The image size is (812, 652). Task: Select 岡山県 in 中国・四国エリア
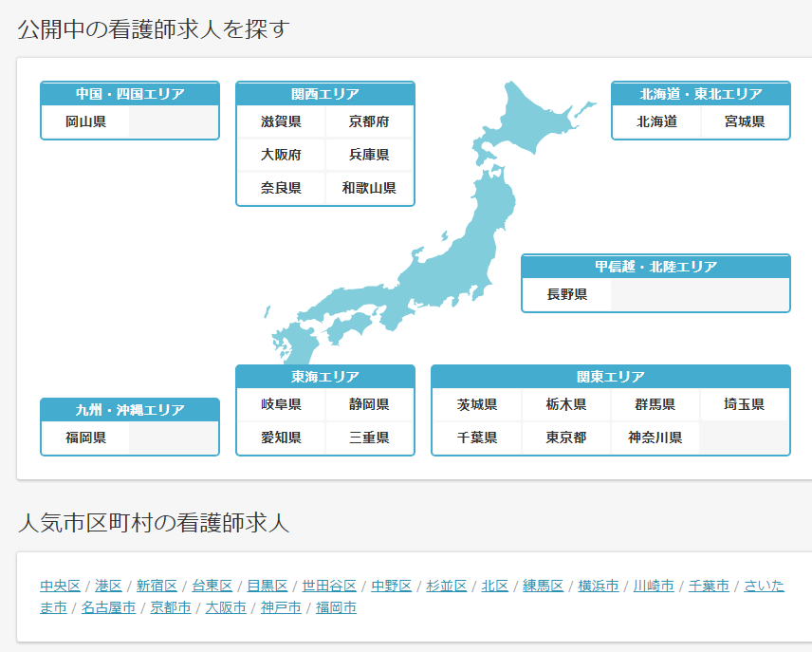click(85, 121)
